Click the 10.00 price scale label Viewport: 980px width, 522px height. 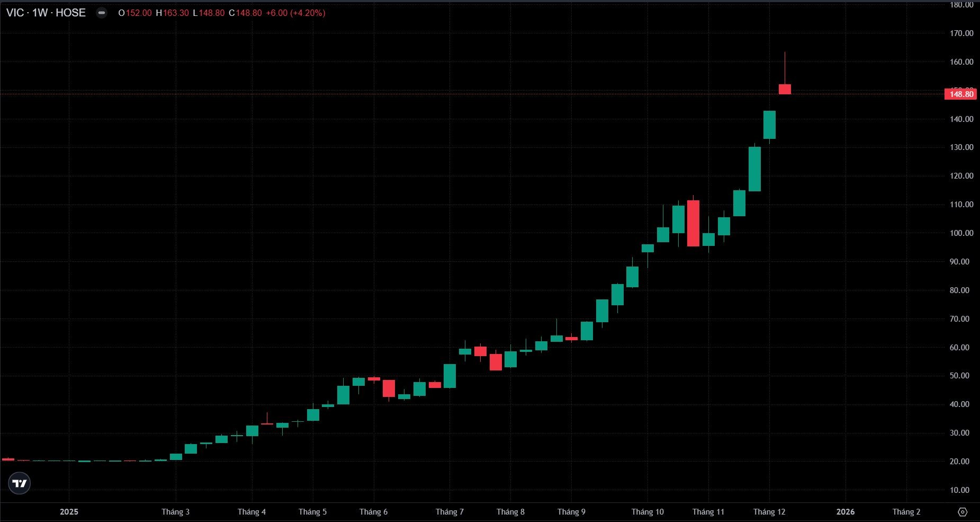point(961,490)
